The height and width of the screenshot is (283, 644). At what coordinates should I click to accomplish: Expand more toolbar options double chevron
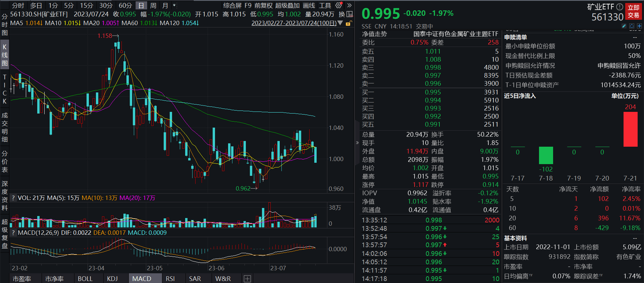[349, 5]
